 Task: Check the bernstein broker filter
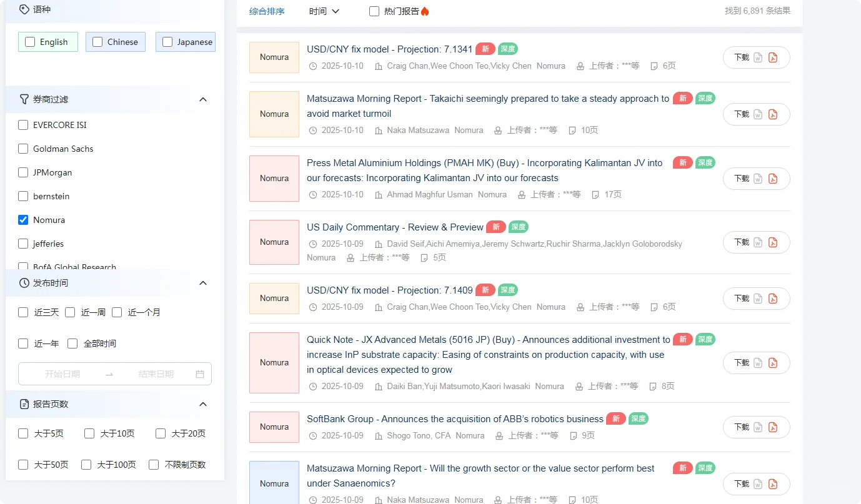23,196
